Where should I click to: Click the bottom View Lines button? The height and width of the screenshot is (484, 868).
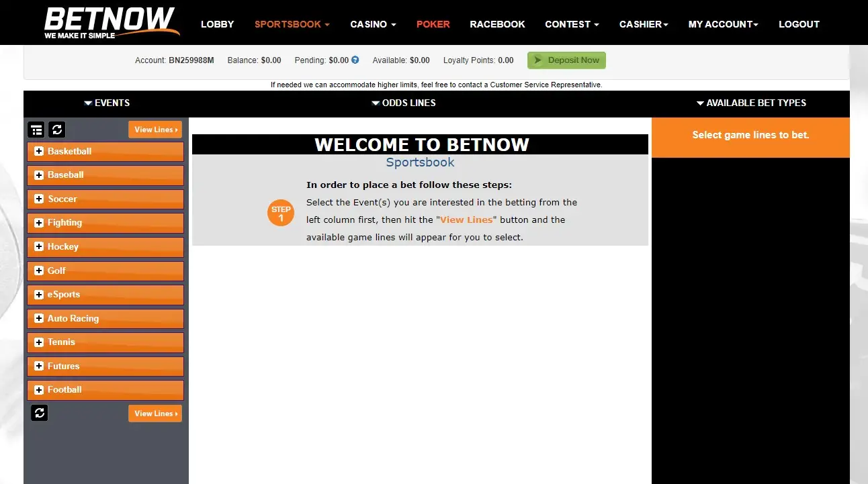(x=155, y=414)
